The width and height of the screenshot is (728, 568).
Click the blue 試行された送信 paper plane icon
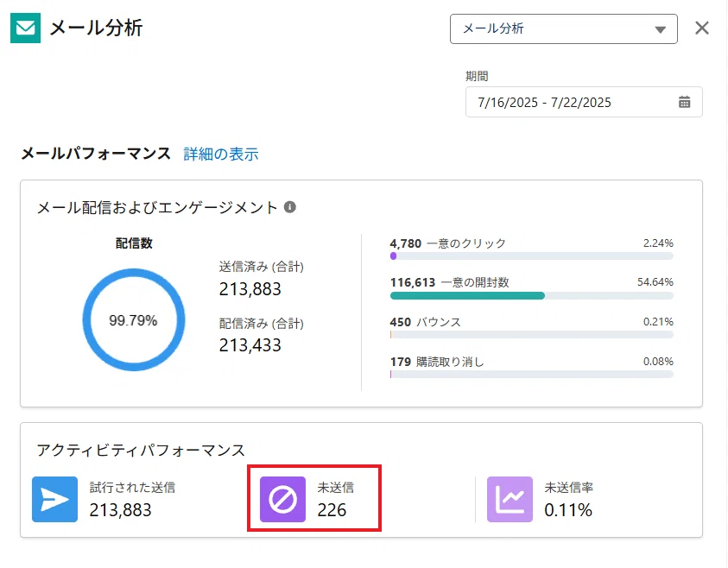pyautogui.click(x=54, y=499)
